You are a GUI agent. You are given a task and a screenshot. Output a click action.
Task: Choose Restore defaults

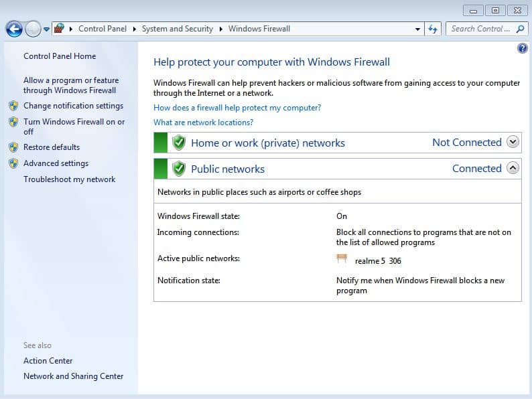click(x=52, y=147)
